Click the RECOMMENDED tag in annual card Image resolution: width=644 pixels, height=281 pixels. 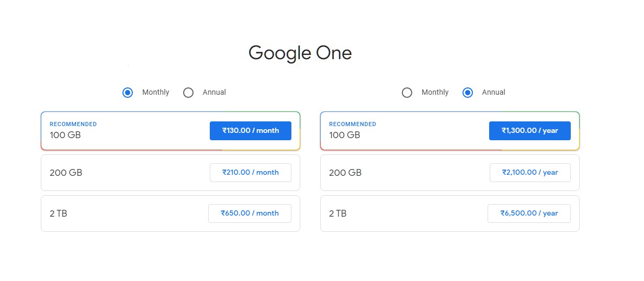(353, 125)
